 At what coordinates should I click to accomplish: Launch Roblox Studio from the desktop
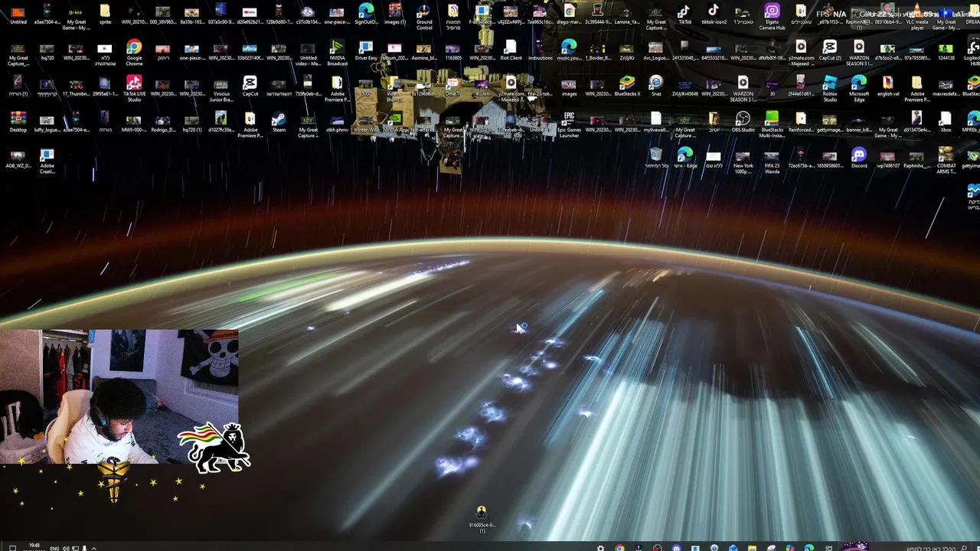tap(830, 90)
